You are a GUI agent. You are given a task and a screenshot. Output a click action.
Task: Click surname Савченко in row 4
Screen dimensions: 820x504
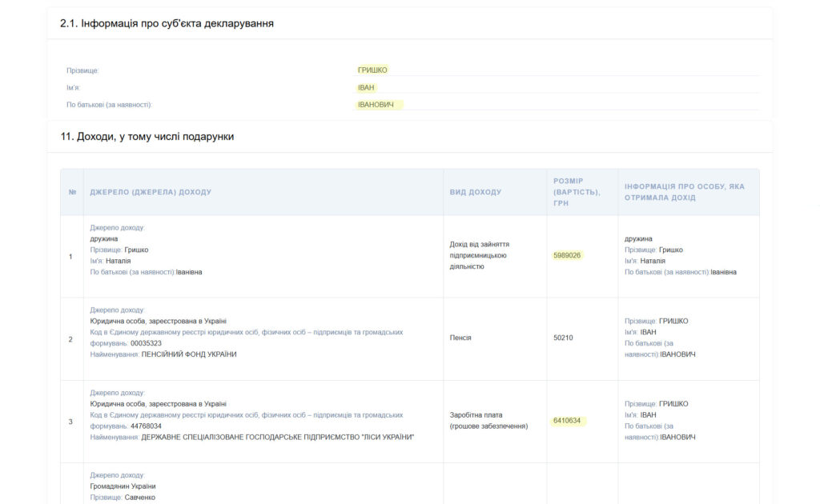pyautogui.click(x=139, y=498)
